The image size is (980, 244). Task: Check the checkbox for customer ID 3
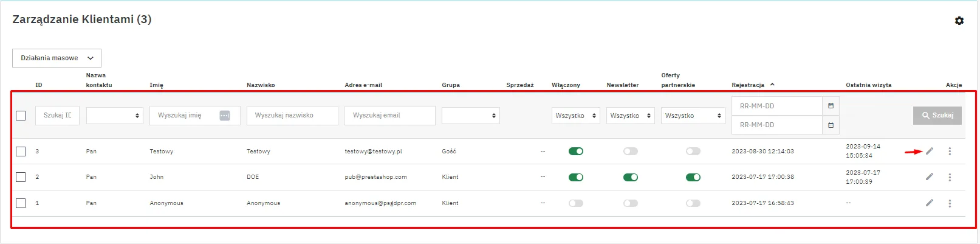click(x=21, y=152)
